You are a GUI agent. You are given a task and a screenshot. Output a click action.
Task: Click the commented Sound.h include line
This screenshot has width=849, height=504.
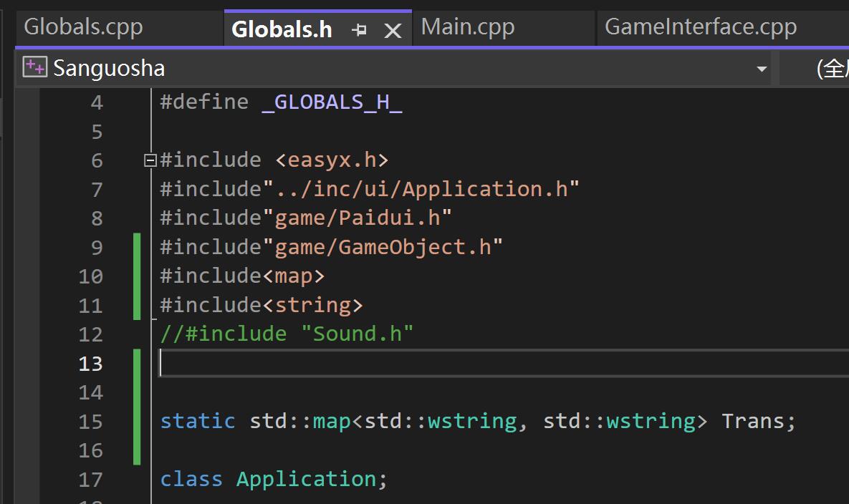(x=287, y=334)
